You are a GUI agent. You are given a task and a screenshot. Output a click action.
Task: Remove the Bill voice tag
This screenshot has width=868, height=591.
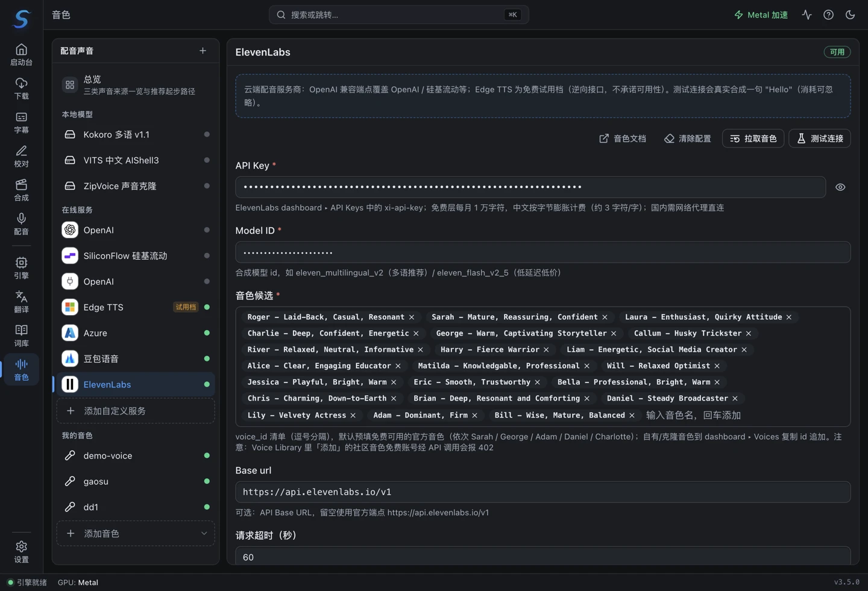(x=632, y=416)
